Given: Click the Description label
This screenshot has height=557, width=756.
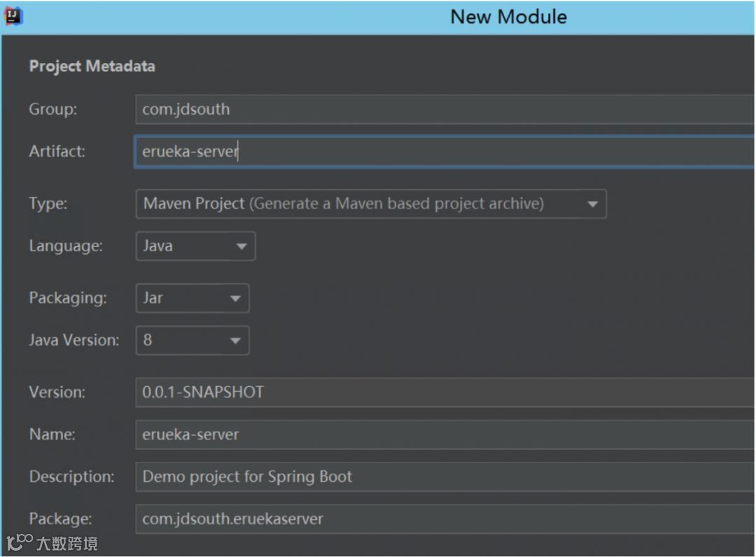Looking at the screenshot, I should (71, 477).
